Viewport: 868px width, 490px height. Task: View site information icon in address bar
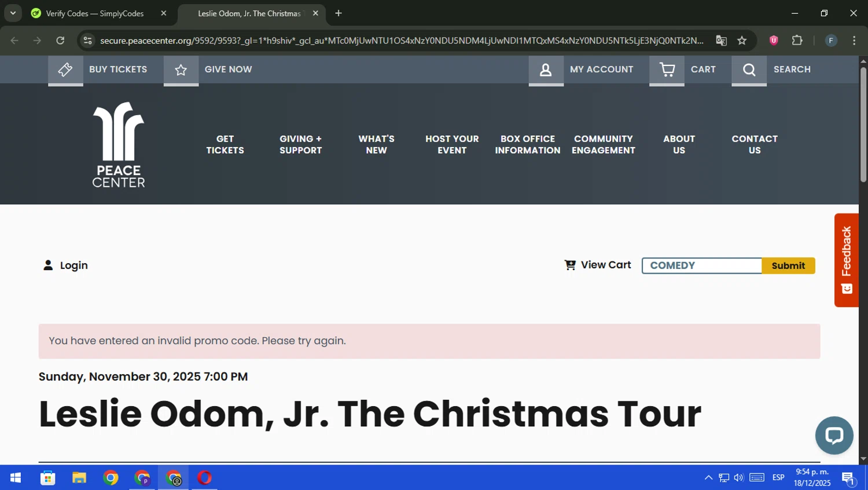click(87, 40)
